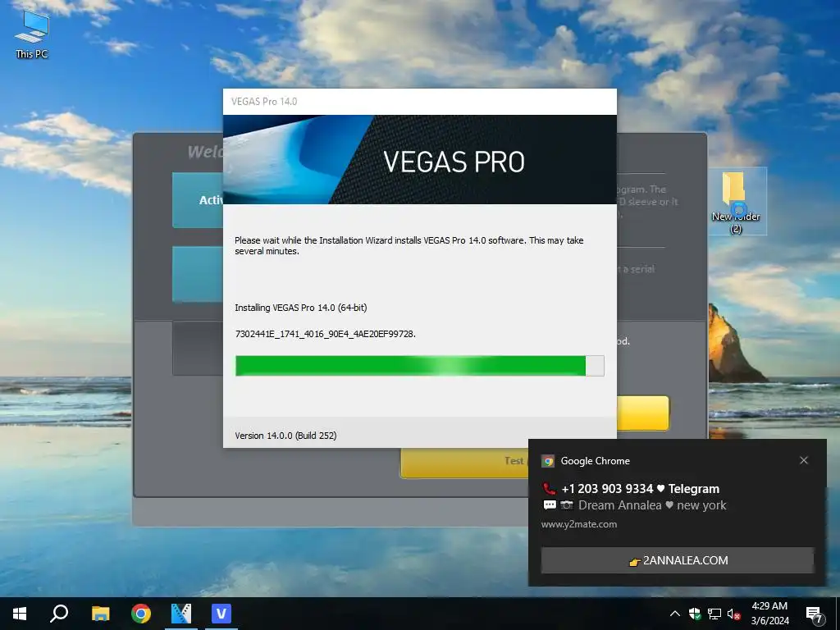Click the Google Chrome notification header icon

547,461
